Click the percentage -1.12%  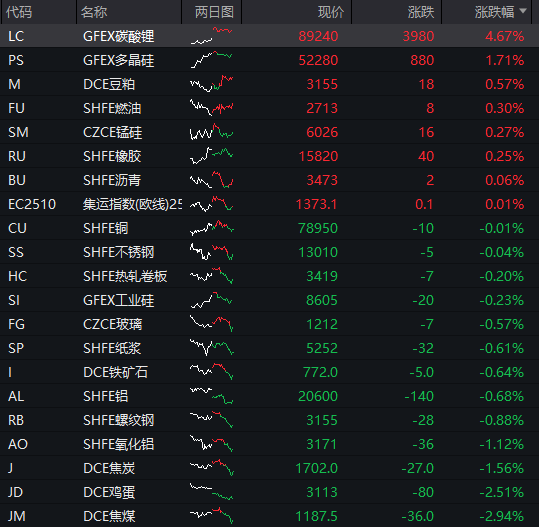[x=502, y=444]
